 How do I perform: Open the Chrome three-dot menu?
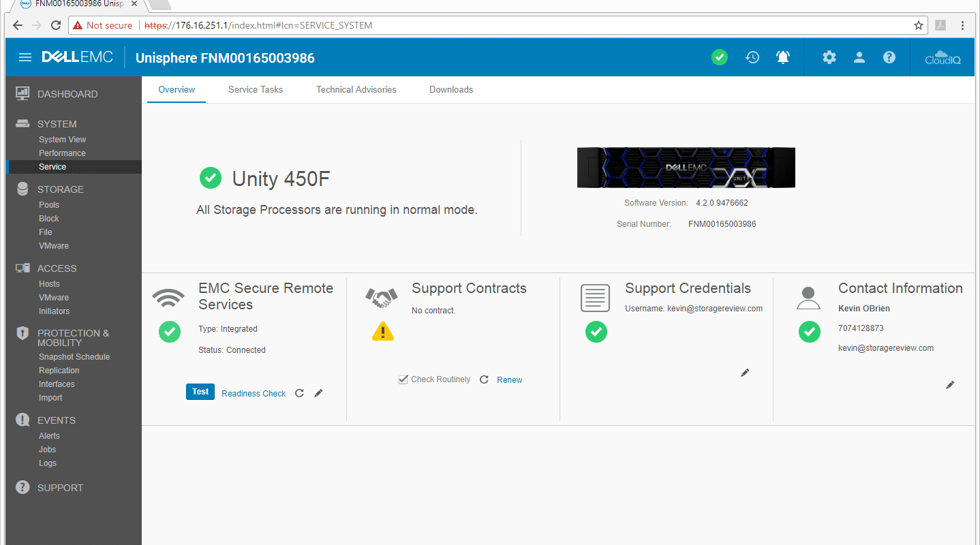(962, 25)
